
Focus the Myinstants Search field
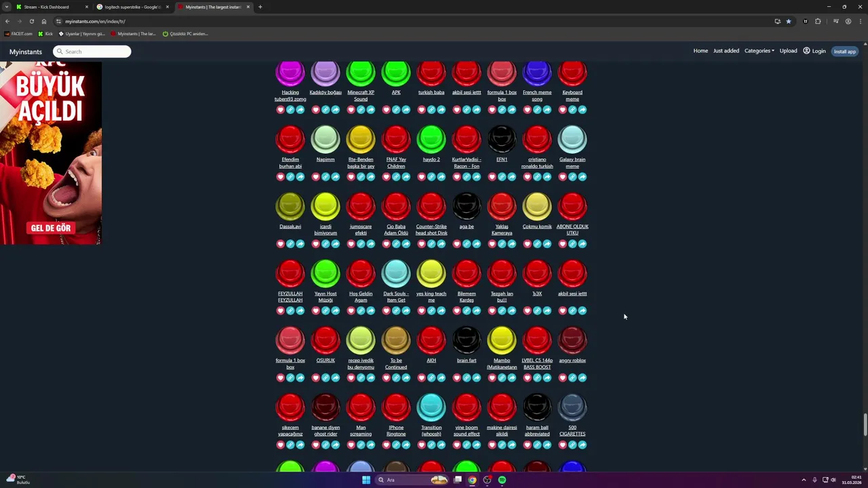(x=92, y=52)
